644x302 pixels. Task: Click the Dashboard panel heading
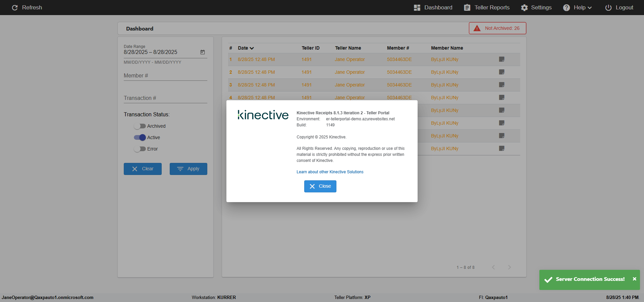[x=140, y=29]
